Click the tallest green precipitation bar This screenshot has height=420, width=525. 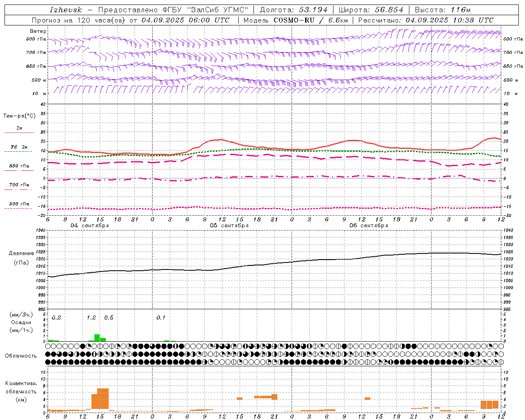97,338
